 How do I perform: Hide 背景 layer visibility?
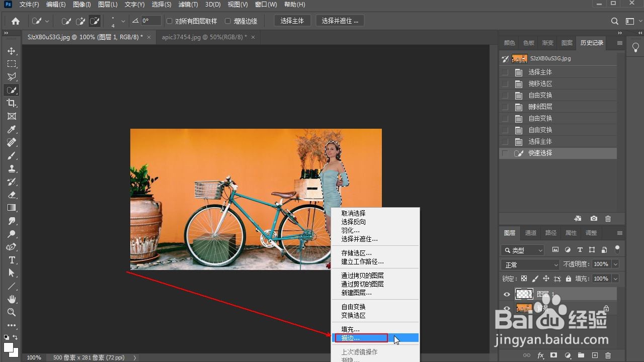[507, 308]
